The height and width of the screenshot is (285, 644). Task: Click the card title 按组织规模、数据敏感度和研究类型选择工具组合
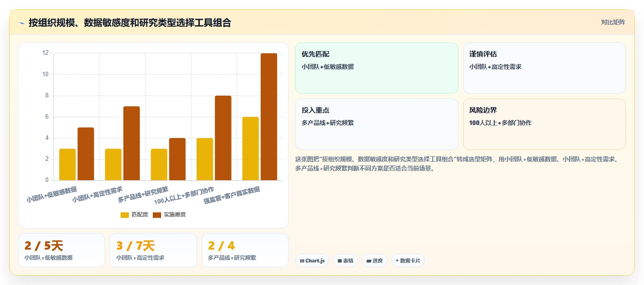130,23
